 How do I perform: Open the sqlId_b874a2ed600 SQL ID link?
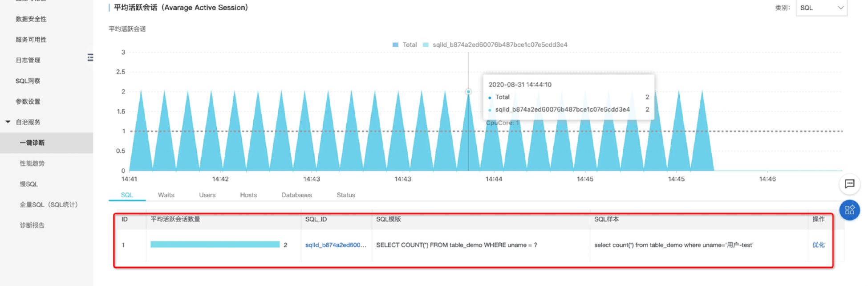336,245
